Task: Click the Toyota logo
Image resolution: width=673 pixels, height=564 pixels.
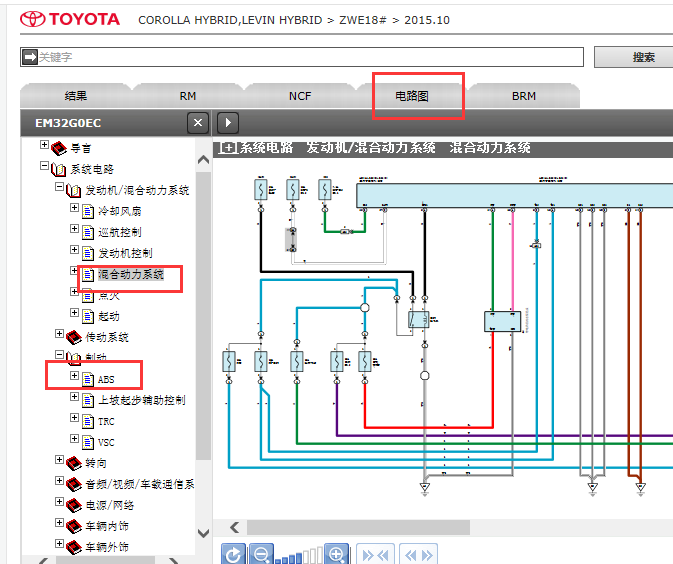Action: (x=70, y=19)
